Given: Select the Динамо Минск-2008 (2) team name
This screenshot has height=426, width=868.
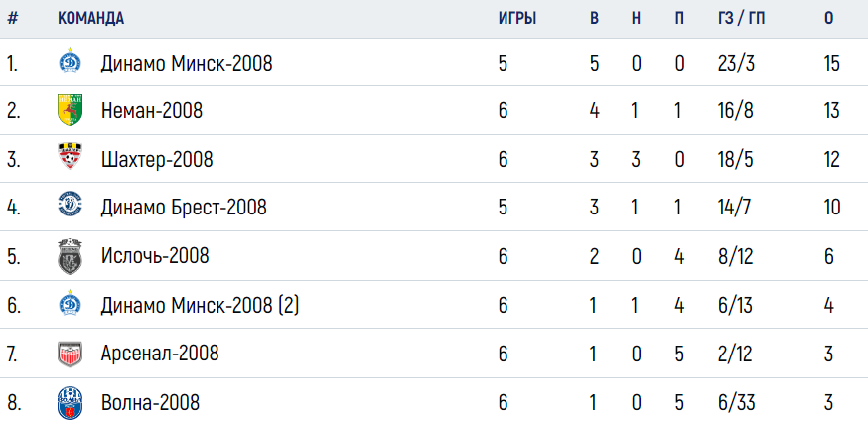Looking at the screenshot, I should click(x=200, y=305).
